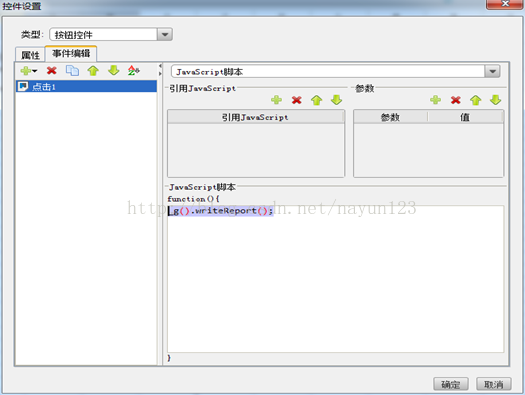Move event down in the event list

click(x=114, y=71)
